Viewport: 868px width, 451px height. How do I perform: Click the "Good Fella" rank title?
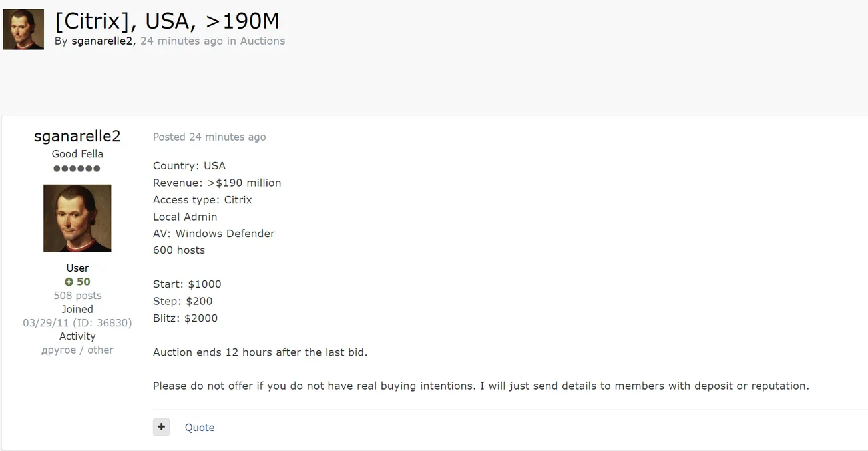[x=77, y=154]
